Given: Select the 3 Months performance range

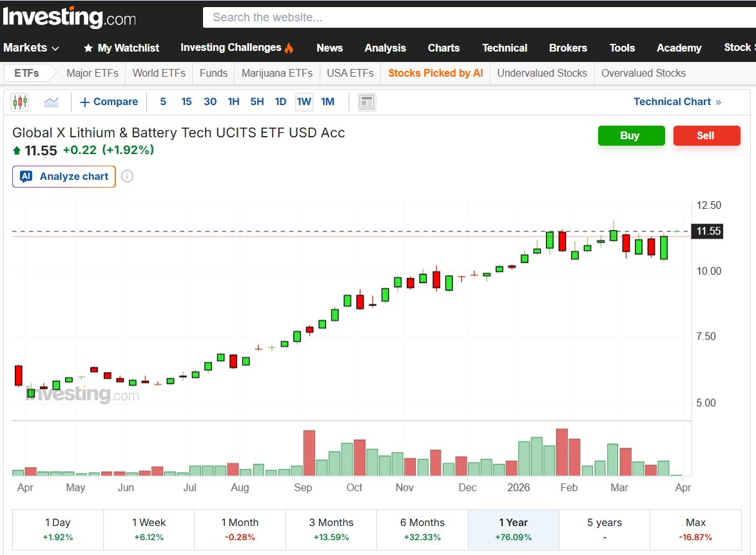Looking at the screenshot, I should (331, 529).
